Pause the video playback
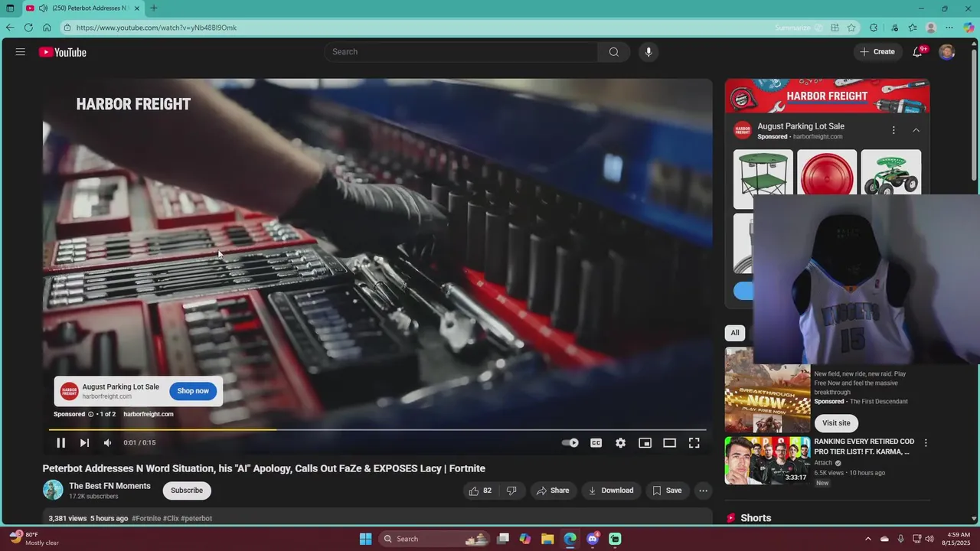980x551 pixels. pyautogui.click(x=60, y=443)
